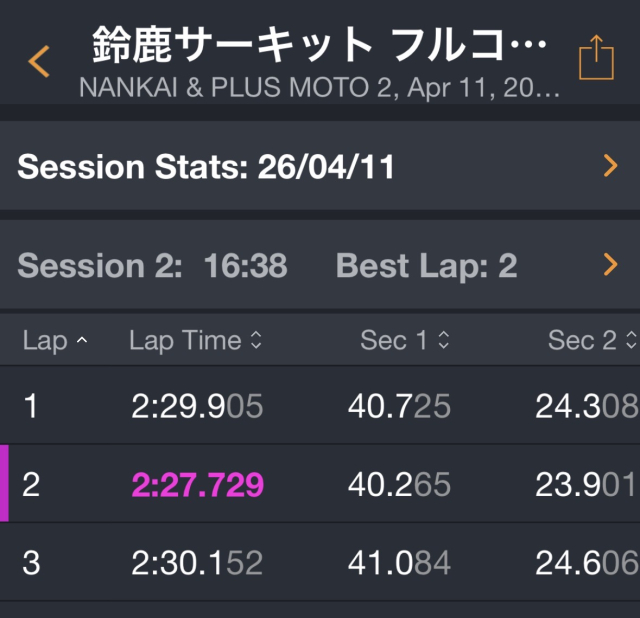Image resolution: width=640 pixels, height=618 pixels.
Task: Sort by Lap Time column
Action: coord(196,341)
